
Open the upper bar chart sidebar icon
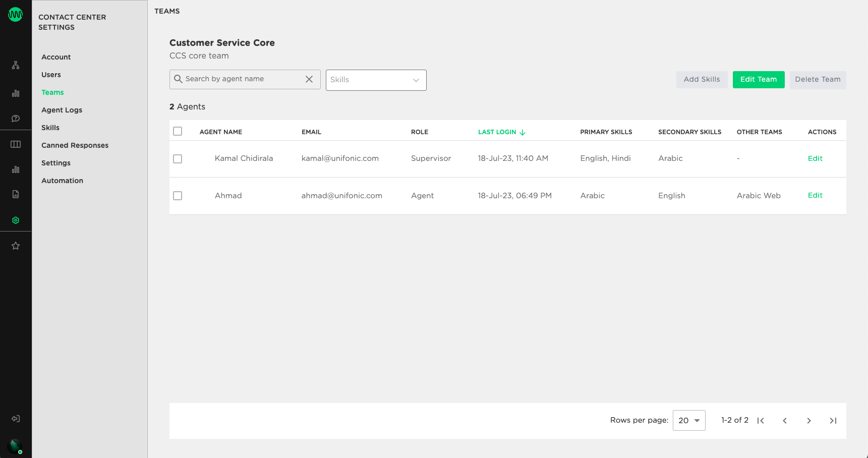click(x=16, y=93)
